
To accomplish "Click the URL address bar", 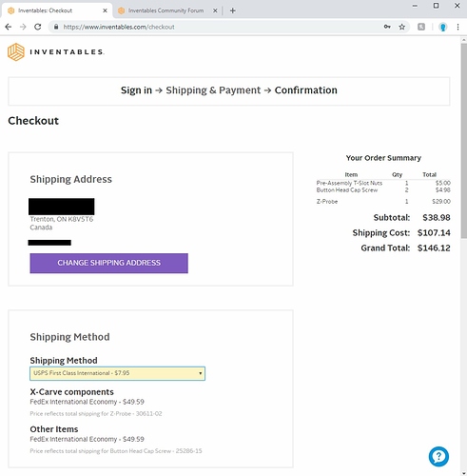I will 219,27.
